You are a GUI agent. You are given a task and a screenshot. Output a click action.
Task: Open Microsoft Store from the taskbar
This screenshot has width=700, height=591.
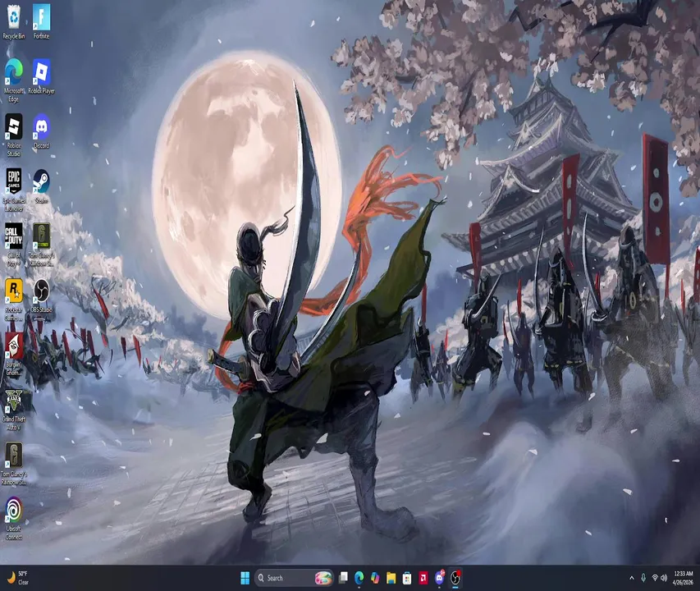[x=407, y=578]
